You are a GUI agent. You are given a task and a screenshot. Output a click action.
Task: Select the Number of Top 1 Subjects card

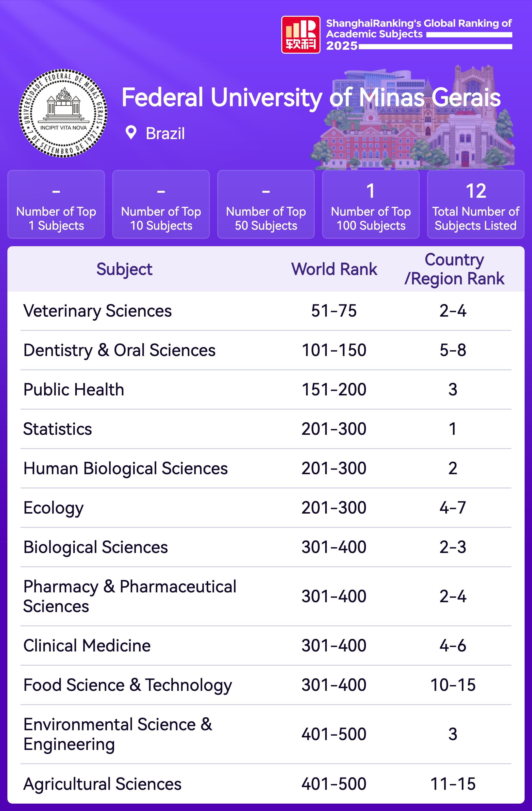[56, 204]
